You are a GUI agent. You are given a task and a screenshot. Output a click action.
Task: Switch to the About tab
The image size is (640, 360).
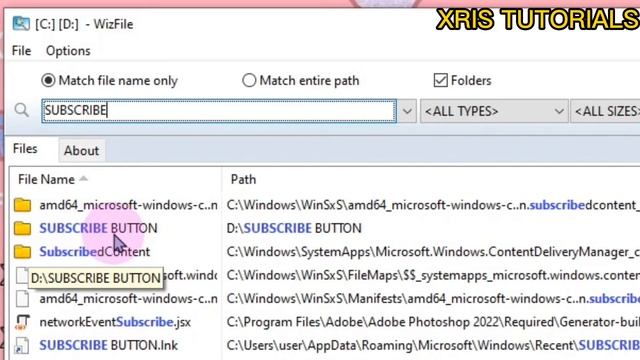point(81,151)
